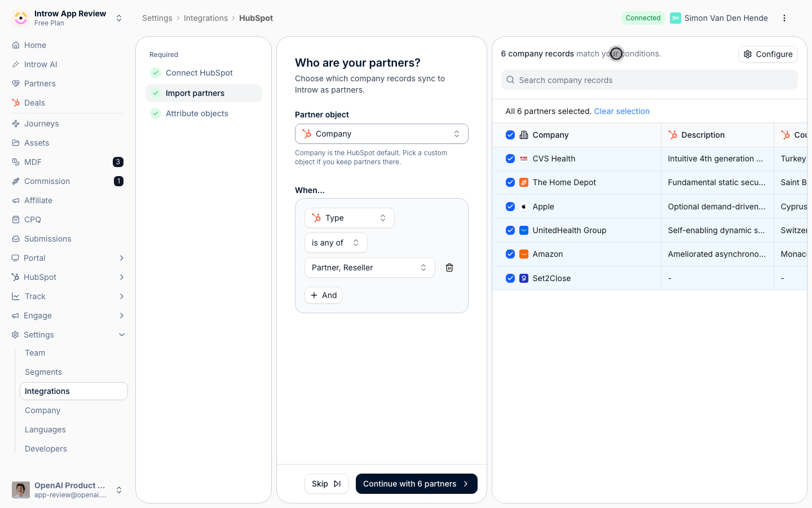This screenshot has width=812, height=508.
Task: Open the Integrations breadcrumb link
Action: click(x=206, y=18)
